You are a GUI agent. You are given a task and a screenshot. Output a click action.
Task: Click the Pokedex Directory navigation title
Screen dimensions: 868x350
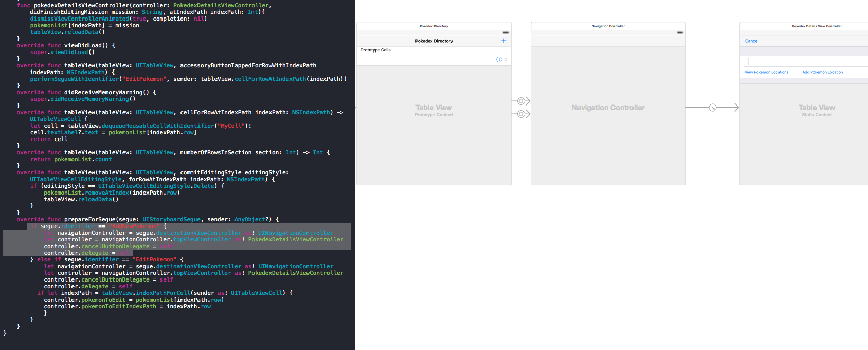point(433,41)
